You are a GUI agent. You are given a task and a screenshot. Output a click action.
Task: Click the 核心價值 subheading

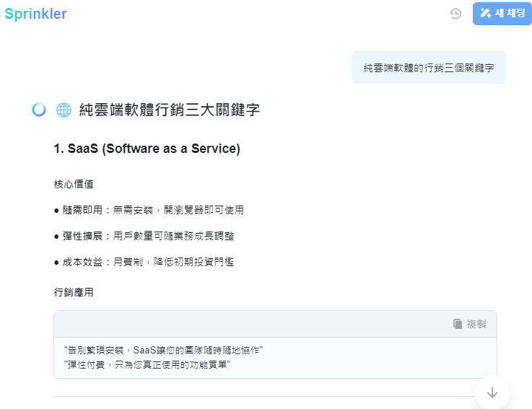[x=74, y=184]
